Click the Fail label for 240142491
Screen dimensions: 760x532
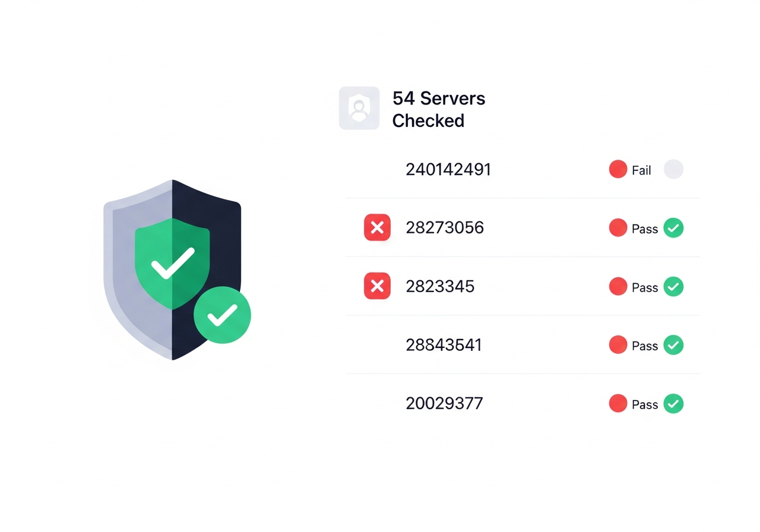pyautogui.click(x=642, y=170)
